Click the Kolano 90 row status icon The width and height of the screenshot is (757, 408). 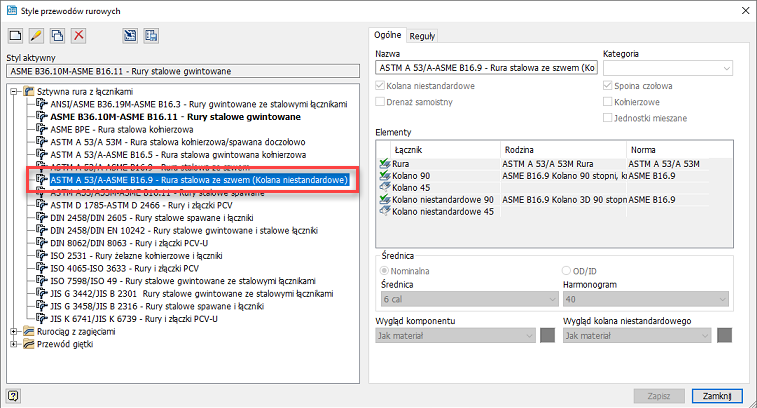pos(385,176)
